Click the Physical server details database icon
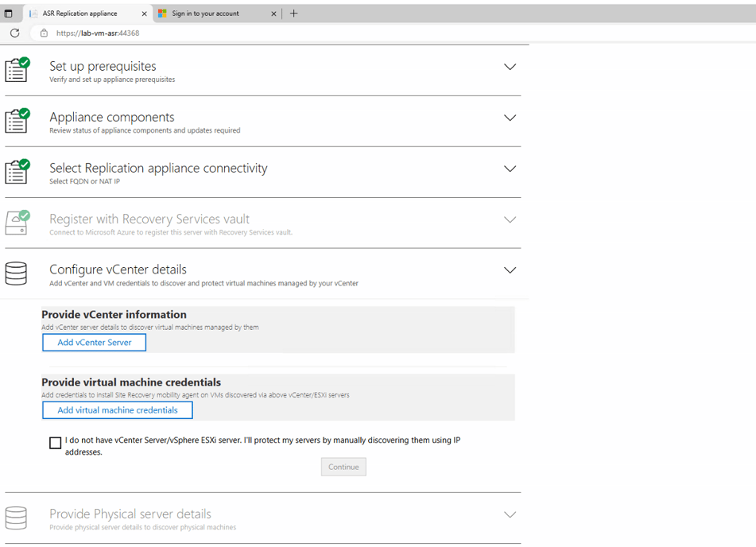The width and height of the screenshot is (756, 547). point(16,518)
